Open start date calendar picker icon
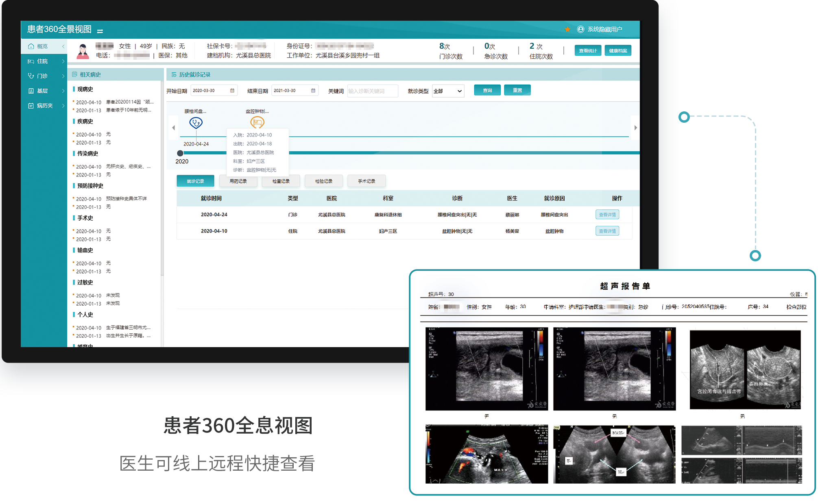The image size is (818, 504). coord(232,91)
